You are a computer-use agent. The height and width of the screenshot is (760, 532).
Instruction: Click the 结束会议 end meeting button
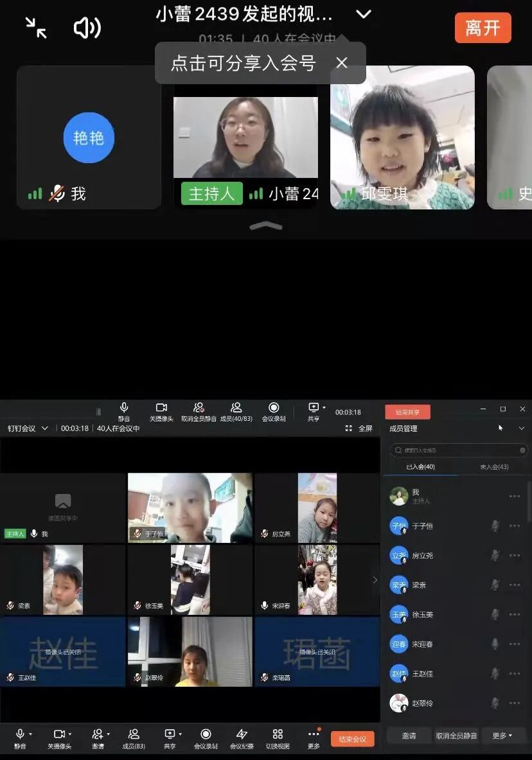[x=352, y=739]
